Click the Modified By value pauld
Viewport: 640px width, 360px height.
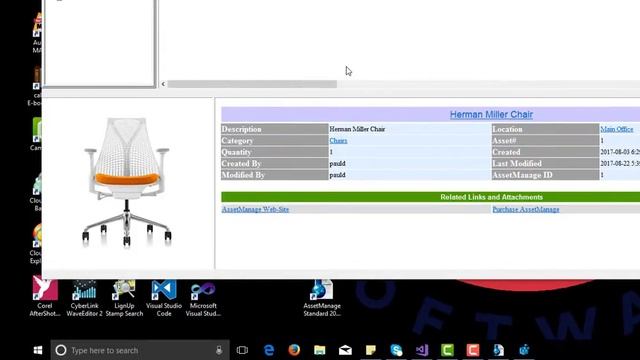point(338,175)
